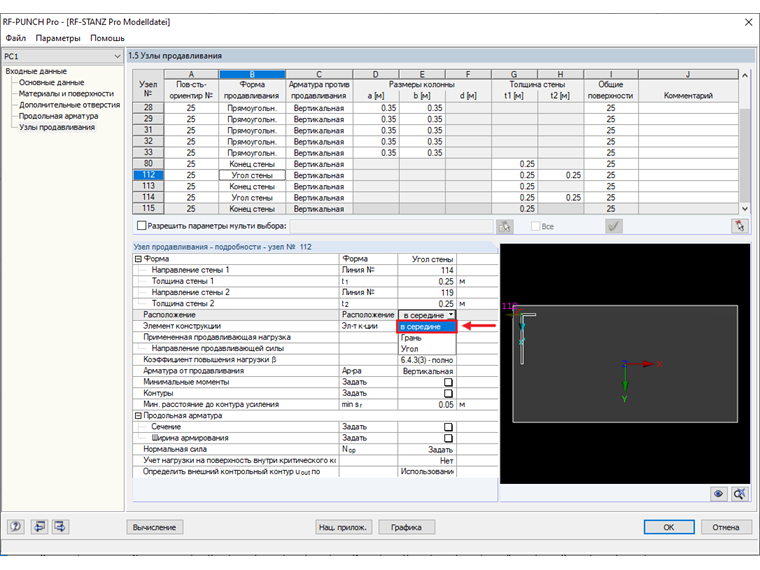Image resolution: width=760 pixels, height=570 pixels.
Task: Click the pick node icon at table right
Action: pyautogui.click(x=740, y=226)
